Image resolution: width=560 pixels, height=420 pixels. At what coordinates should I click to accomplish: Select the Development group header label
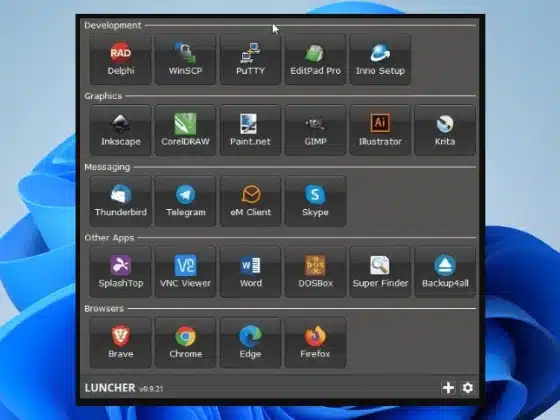tap(113, 25)
